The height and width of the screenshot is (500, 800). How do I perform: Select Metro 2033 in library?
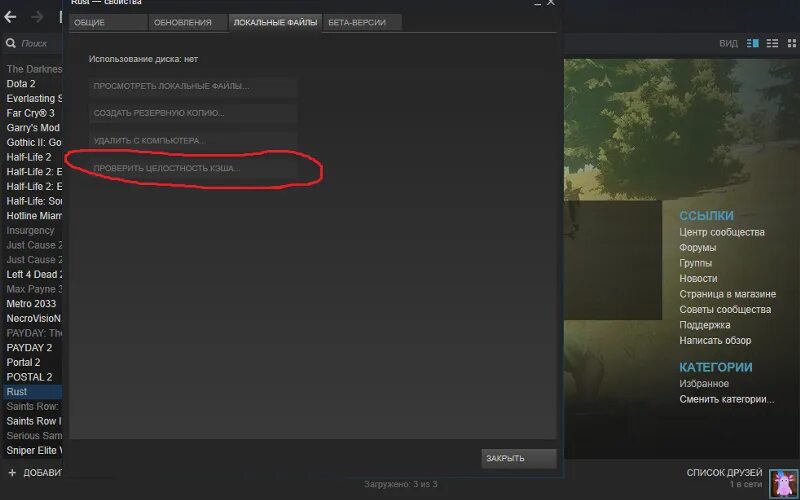pyautogui.click(x=31, y=304)
